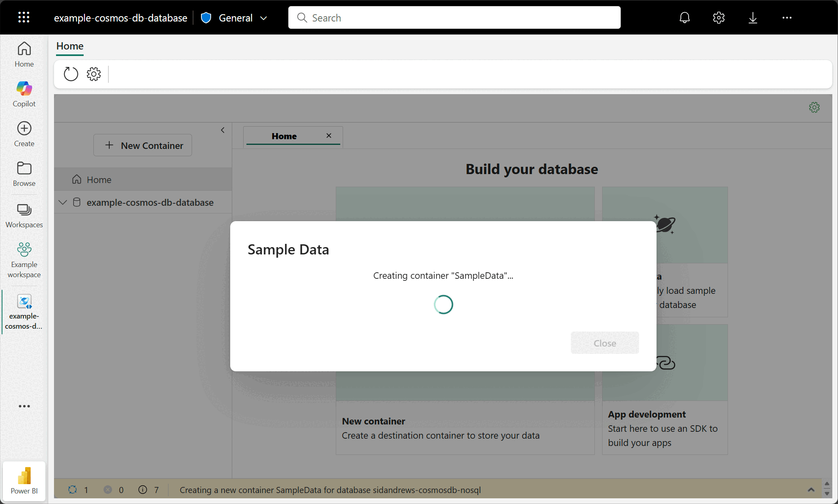Open notifications bell icon
This screenshot has height=504, width=838.
[x=685, y=17]
